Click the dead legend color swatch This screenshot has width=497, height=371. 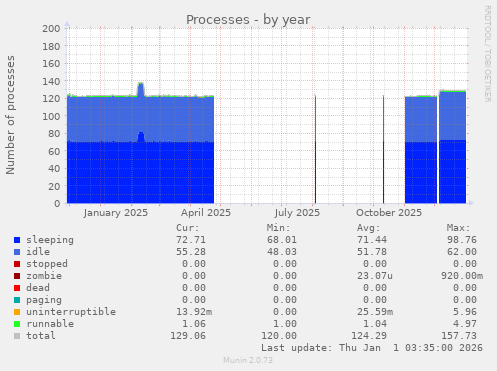(x=17, y=288)
